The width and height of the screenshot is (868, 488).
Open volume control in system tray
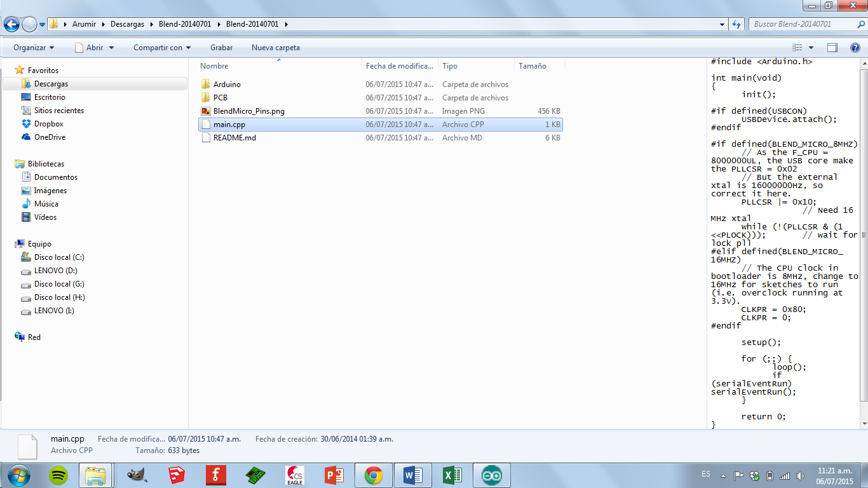800,475
